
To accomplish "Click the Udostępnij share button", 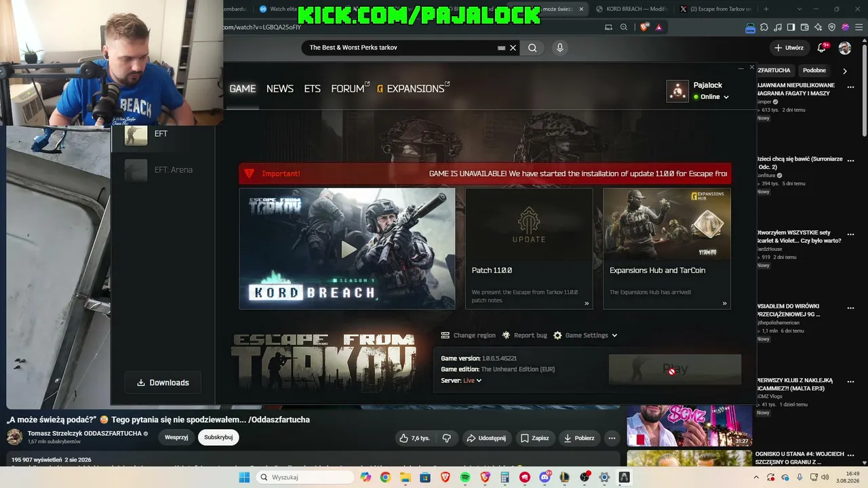I will pyautogui.click(x=486, y=438).
